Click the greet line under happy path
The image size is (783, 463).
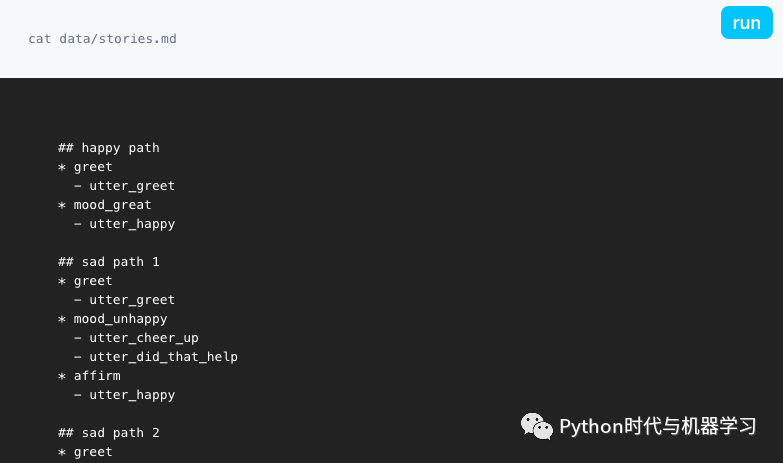[92, 167]
